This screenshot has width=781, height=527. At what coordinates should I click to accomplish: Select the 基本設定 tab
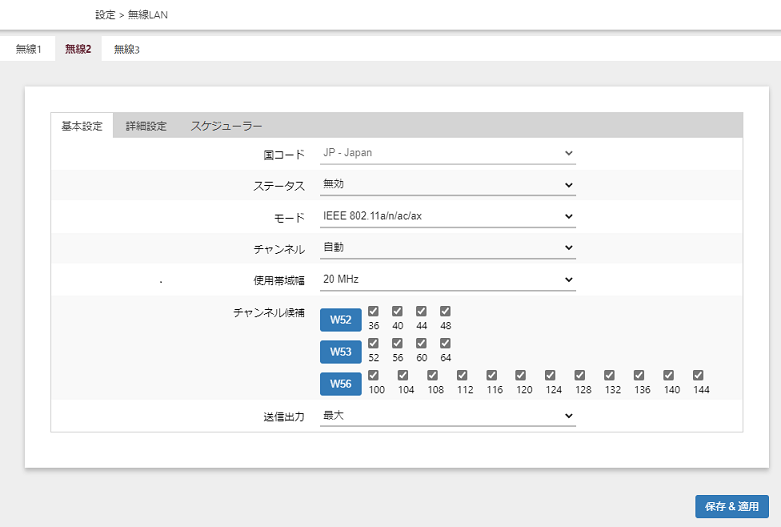(82, 126)
